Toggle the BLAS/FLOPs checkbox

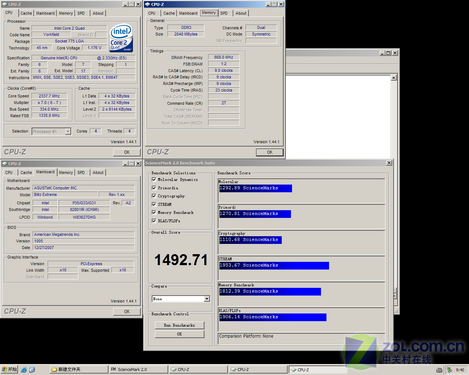tap(154, 221)
